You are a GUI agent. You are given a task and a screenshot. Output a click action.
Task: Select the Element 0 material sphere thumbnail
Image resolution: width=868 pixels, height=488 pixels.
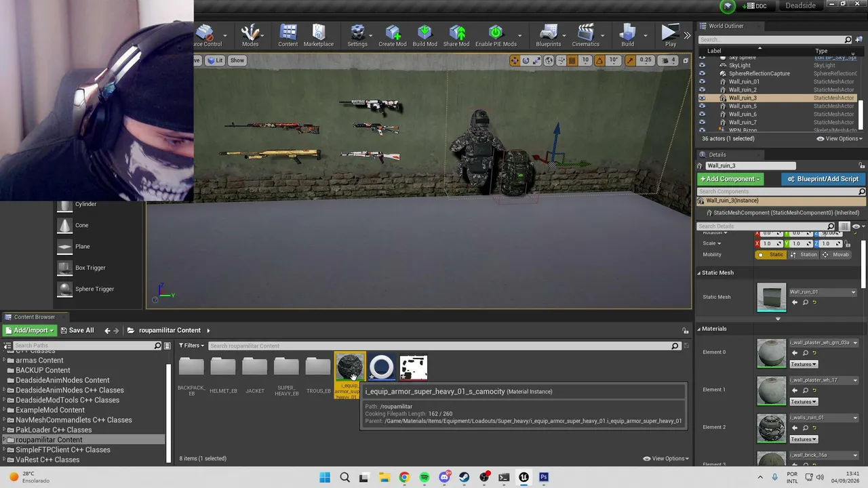click(772, 352)
